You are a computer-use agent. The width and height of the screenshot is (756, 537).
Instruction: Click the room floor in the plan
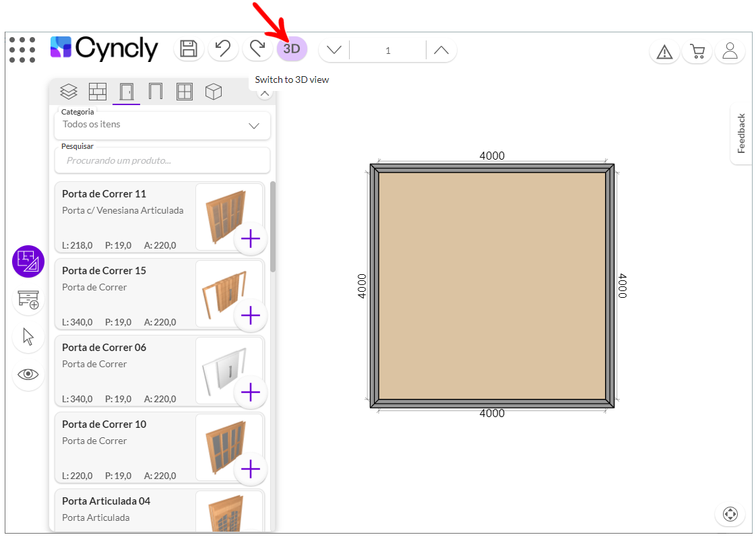tap(492, 286)
